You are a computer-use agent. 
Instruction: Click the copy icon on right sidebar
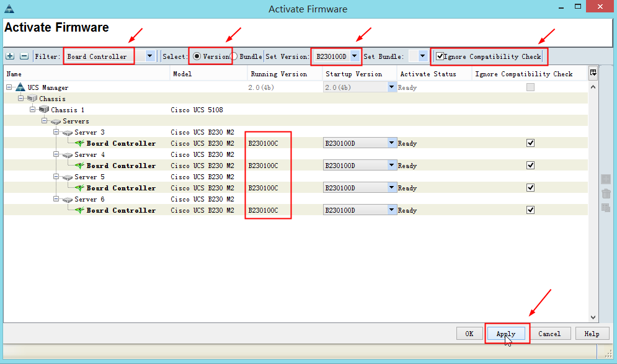pos(606,207)
